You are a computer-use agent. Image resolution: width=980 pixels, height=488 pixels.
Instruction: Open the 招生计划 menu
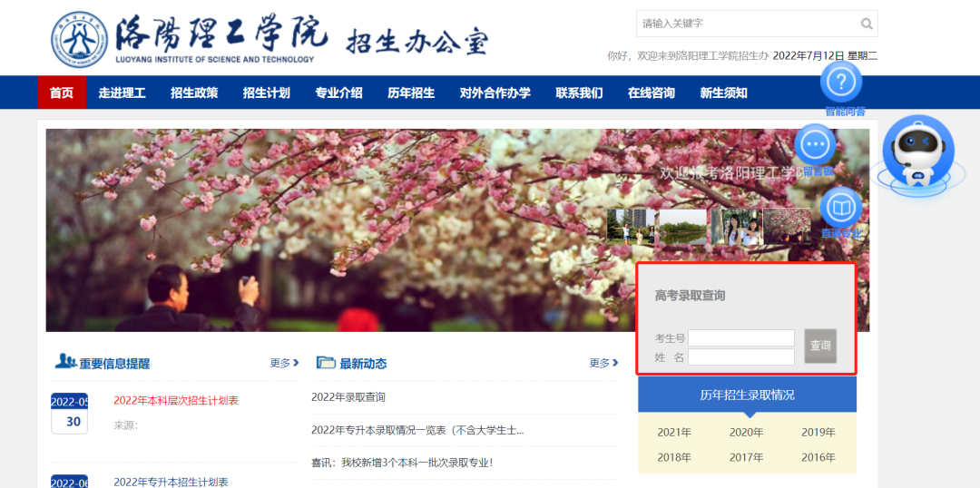(266, 93)
